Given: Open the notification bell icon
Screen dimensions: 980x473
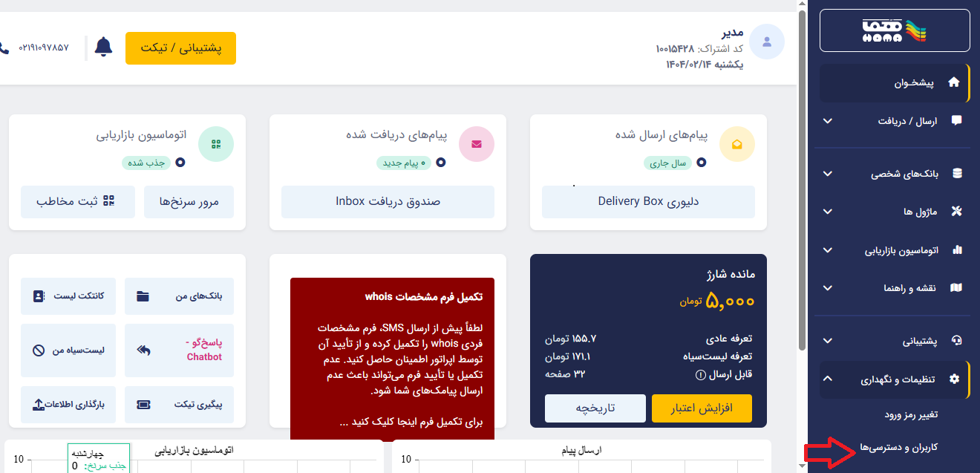Looking at the screenshot, I should click(103, 48).
